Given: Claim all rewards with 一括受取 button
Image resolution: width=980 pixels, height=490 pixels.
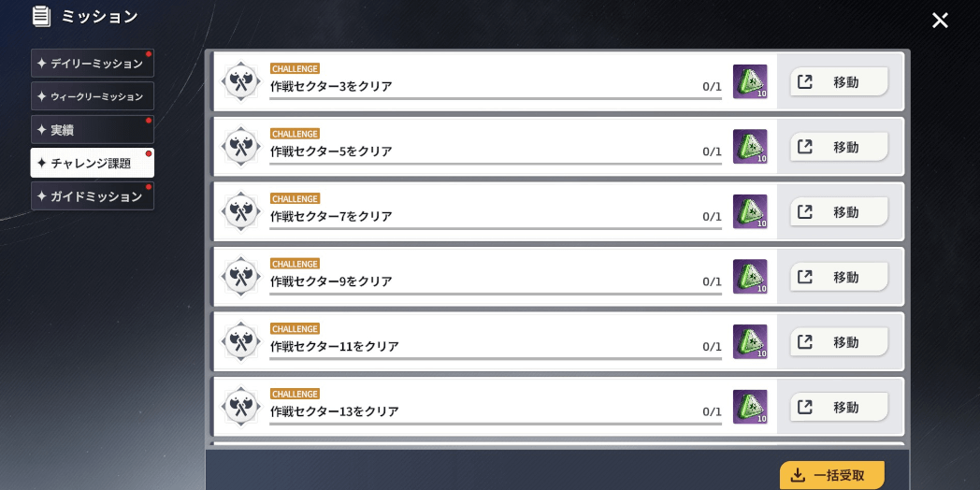Looking at the screenshot, I should [831, 475].
